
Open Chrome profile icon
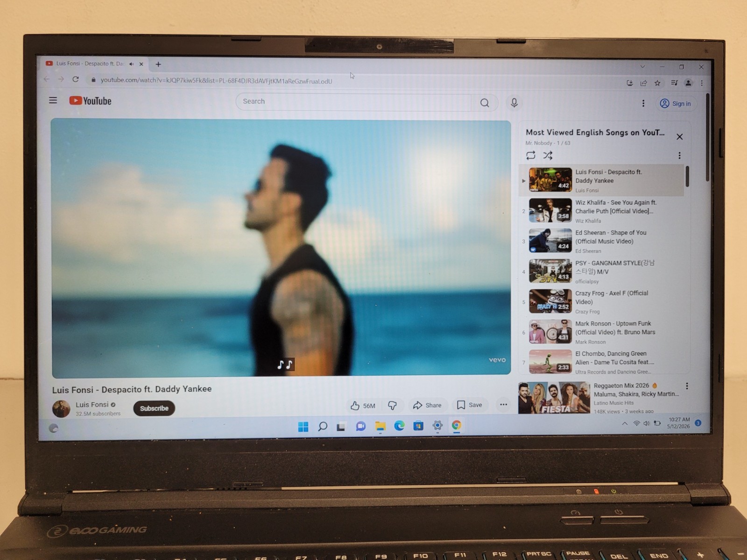tap(688, 83)
